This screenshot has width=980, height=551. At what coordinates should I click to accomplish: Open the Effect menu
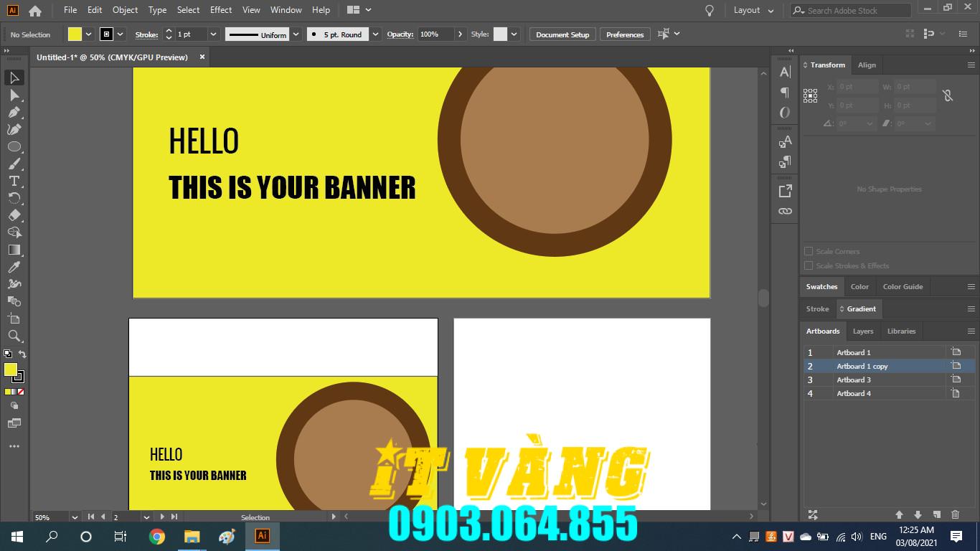click(220, 10)
